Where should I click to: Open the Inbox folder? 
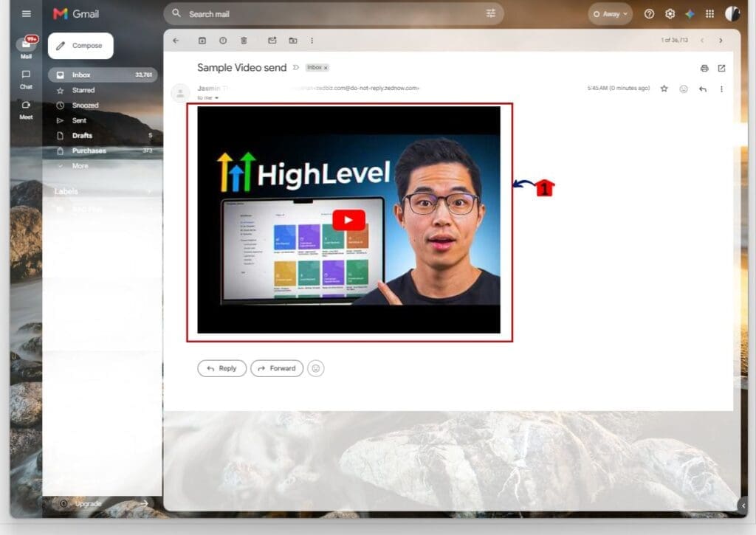pyautogui.click(x=103, y=75)
